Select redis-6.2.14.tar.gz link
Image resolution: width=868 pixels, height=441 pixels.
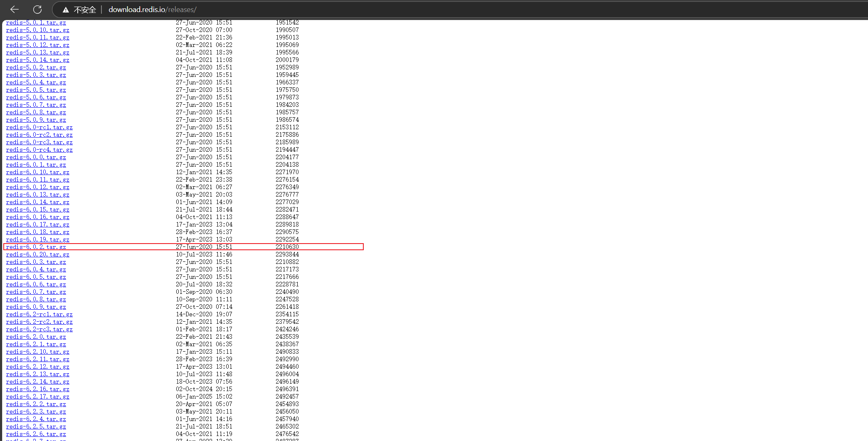pyautogui.click(x=38, y=382)
